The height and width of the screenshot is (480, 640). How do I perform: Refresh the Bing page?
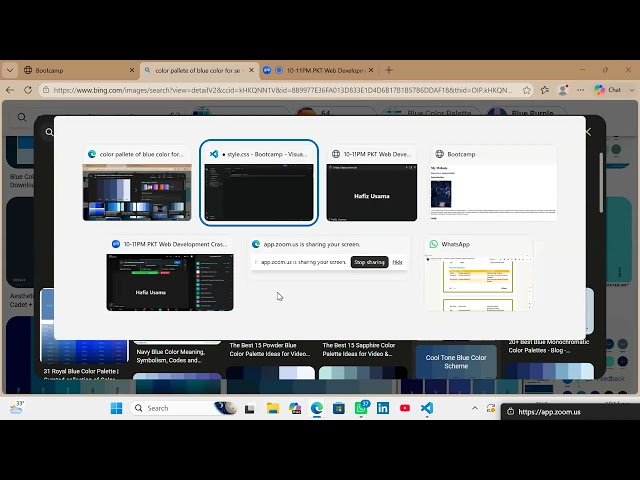point(28,90)
